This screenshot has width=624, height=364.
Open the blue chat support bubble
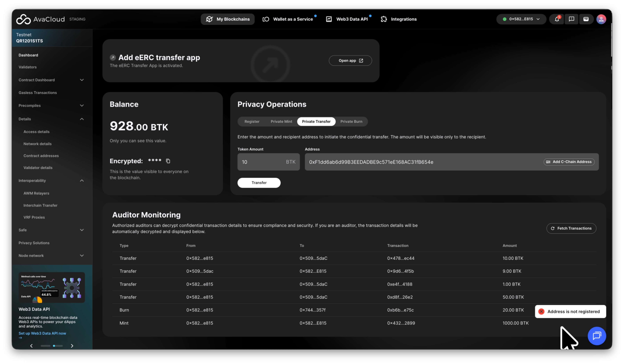pos(597,336)
